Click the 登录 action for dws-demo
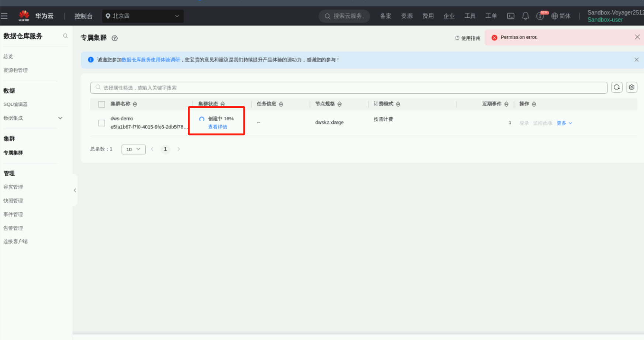The height and width of the screenshot is (340, 644). (x=524, y=123)
